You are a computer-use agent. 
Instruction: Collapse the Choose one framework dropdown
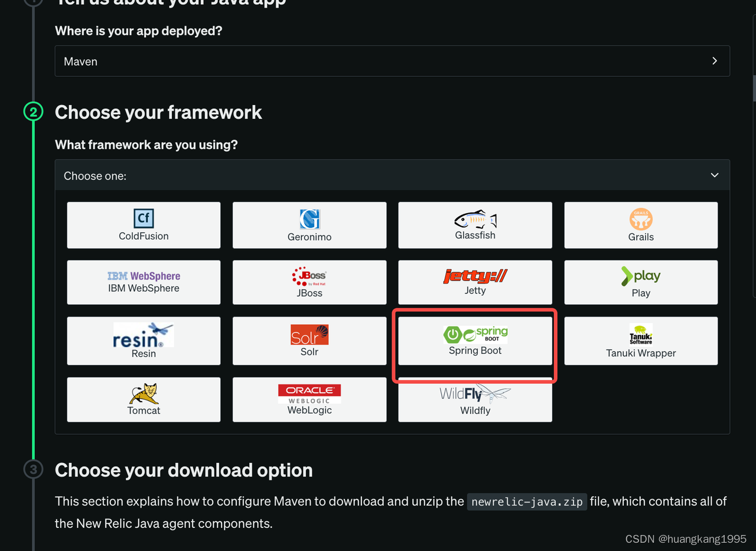[x=714, y=175]
